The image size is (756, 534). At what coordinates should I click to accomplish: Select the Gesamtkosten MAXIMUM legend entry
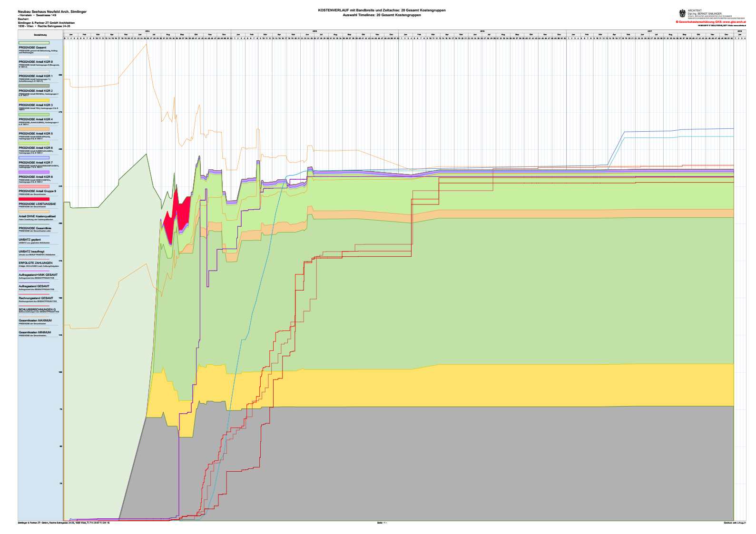pos(35,320)
